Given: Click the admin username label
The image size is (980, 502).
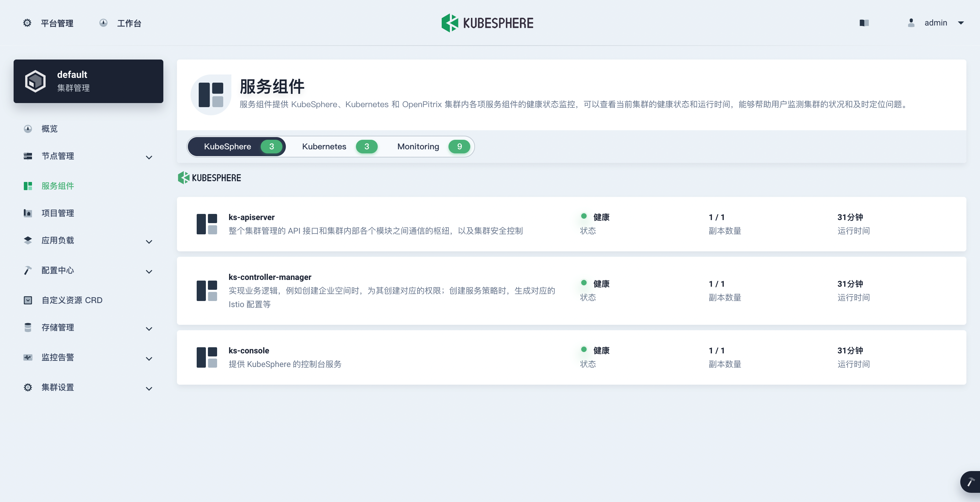Looking at the screenshot, I should [x=935, y=23].
